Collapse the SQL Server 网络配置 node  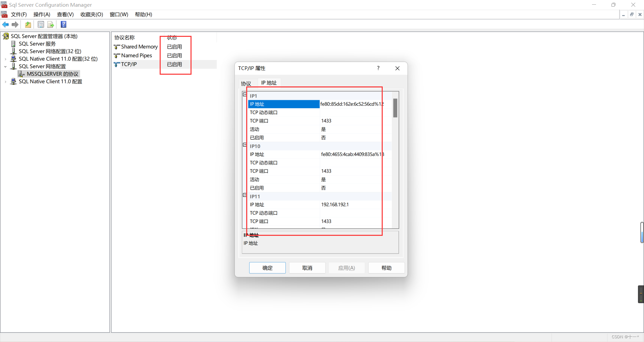pyautogui.click(x=5, y=67)
